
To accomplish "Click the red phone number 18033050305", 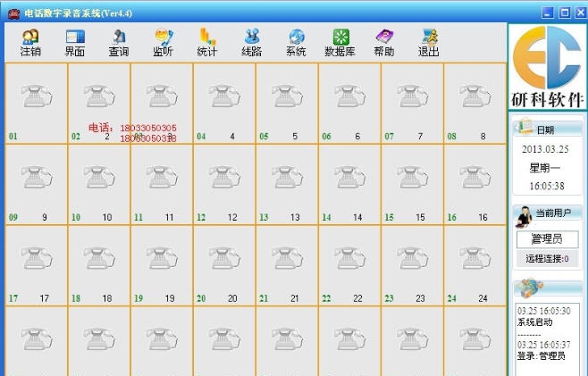I will pyautogui.click(x=148, y=129).
